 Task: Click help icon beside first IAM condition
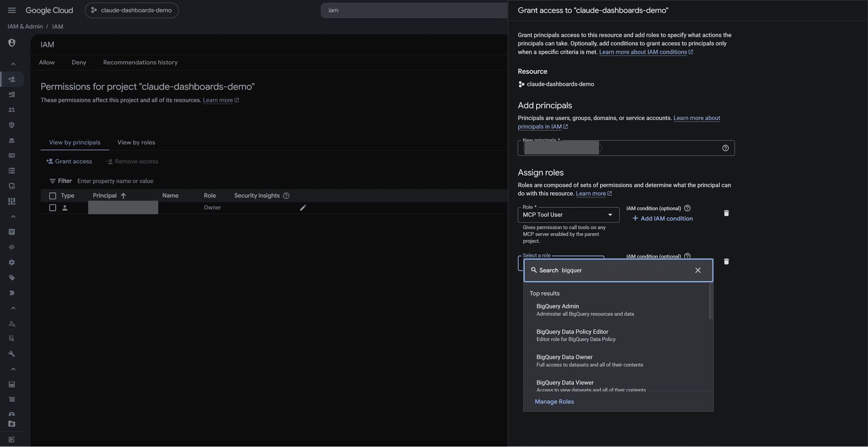pos(688,208)
